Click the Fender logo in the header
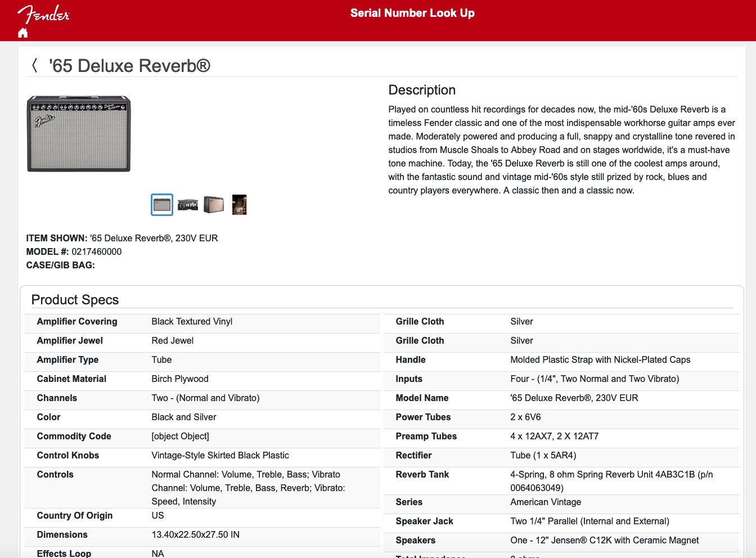Viewport: 756px width, 558px height. click(43, 14)
